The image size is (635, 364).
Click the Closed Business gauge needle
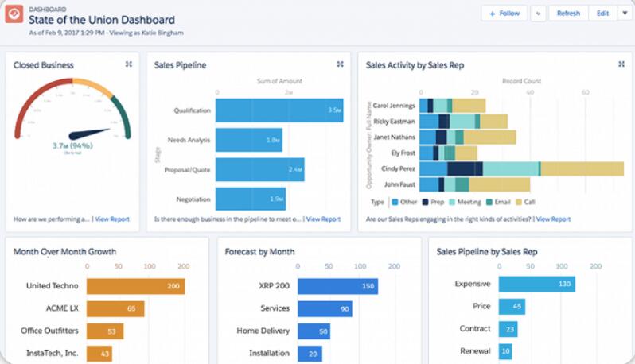pos(90,133)
